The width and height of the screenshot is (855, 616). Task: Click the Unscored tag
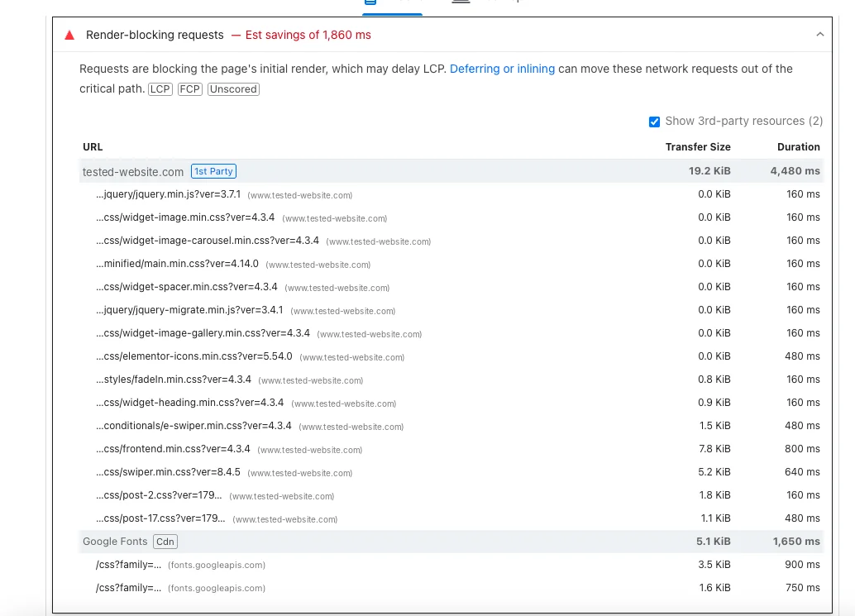233,88
